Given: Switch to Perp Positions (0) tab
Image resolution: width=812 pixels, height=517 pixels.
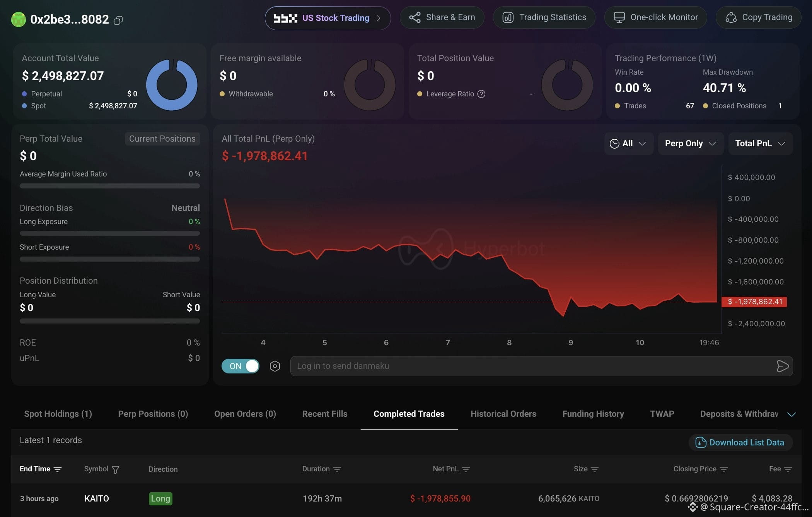Looking at the screenshot, I should (x=153, y=414).
